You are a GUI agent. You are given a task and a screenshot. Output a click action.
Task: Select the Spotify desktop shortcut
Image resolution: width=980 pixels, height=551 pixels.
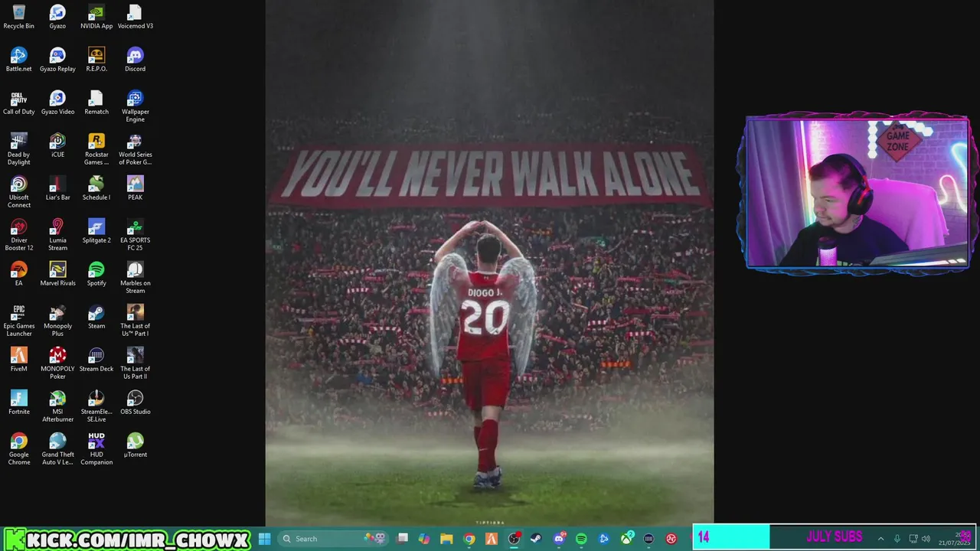[96, 274]
